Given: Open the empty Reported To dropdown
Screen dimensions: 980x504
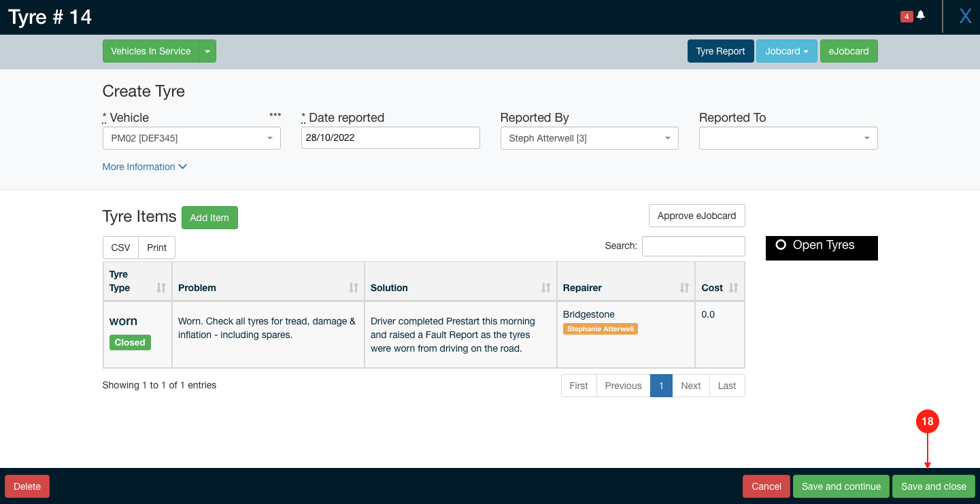Looking at the screenshot, I should (788, 138).
